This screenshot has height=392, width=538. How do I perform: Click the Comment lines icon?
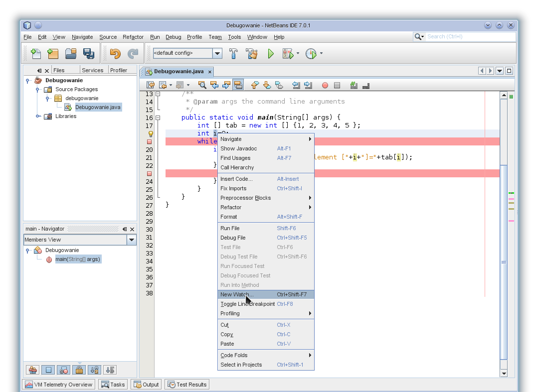click(354, 85)
